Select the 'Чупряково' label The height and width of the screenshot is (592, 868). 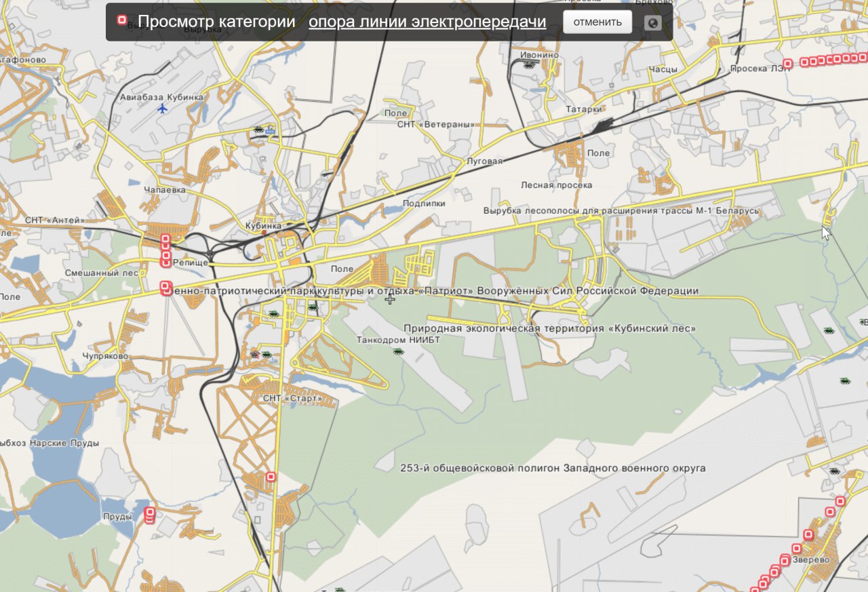(x=105, y=356)
